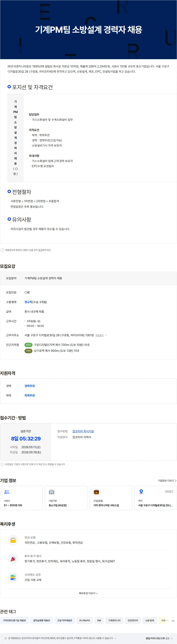This screenshot has height=644, width=177.
Task: Expand the 채용정보 copyright notice arrow
Action: [115, 638]
